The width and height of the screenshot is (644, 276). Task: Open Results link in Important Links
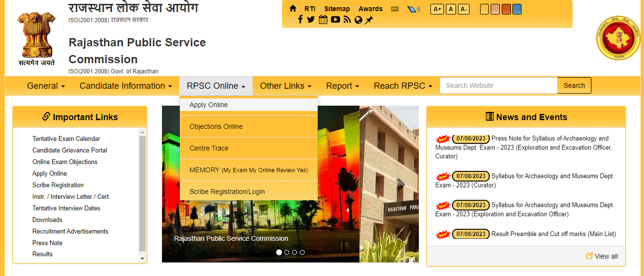42,254
